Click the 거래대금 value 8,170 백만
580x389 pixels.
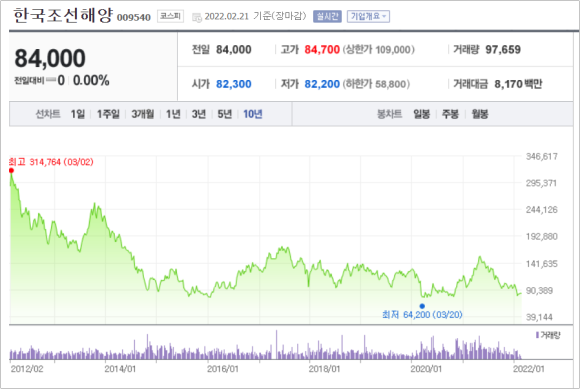coord(518,84)
